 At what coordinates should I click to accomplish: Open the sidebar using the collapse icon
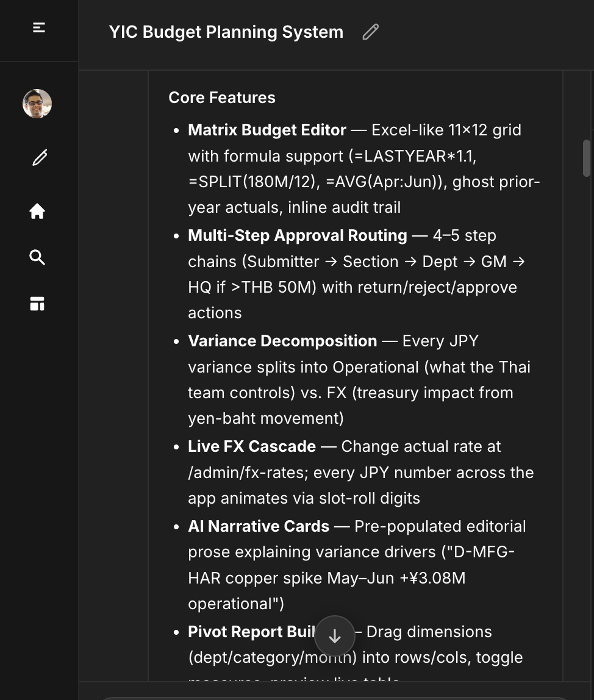(38, 27)
